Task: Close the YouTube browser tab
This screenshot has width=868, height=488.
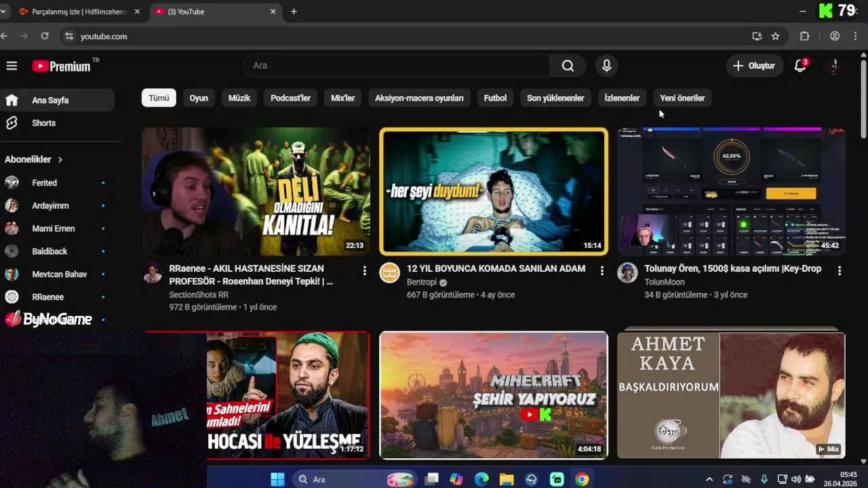Action: click(x=273, y=12)
